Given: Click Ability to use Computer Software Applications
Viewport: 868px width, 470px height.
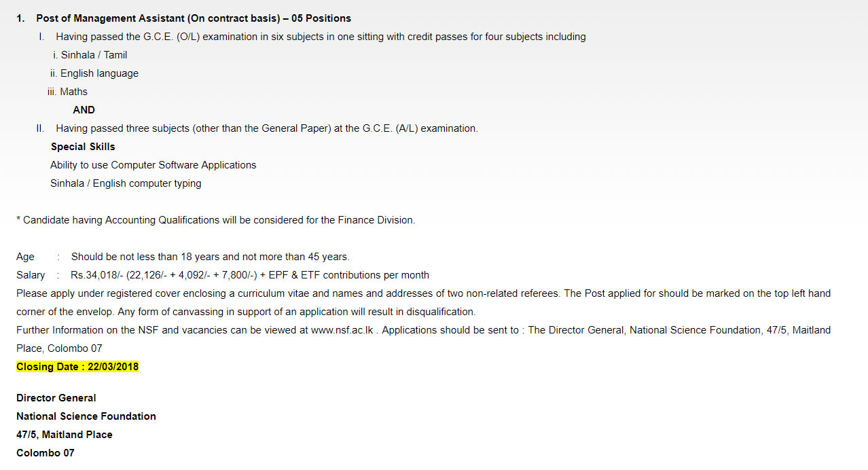Looking at the screenshot, I should [x=153, y=165].
